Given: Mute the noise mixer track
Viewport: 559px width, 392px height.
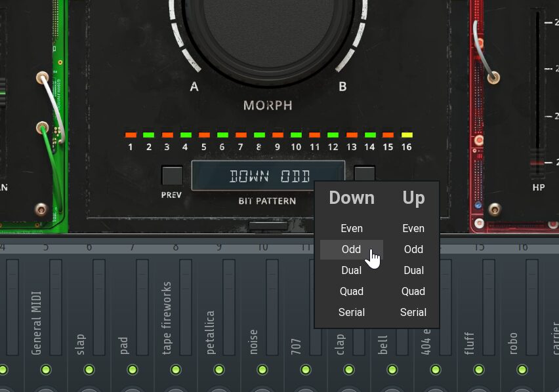Looking at the screenshot, I should click(262, 370).
